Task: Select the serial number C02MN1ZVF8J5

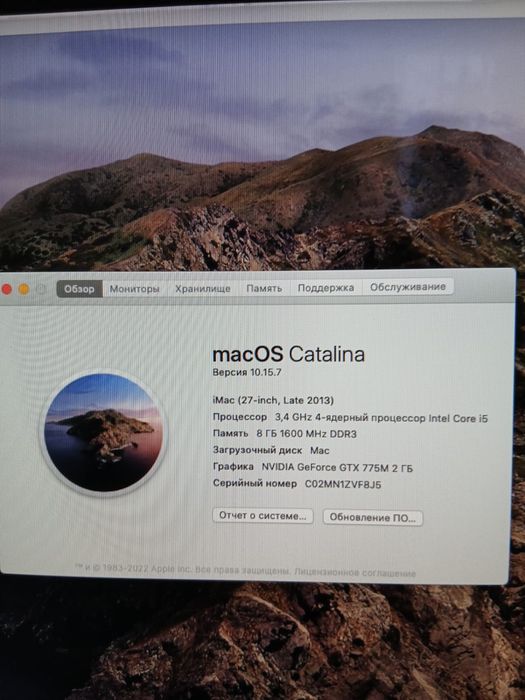Action: (x=343, y=484)
